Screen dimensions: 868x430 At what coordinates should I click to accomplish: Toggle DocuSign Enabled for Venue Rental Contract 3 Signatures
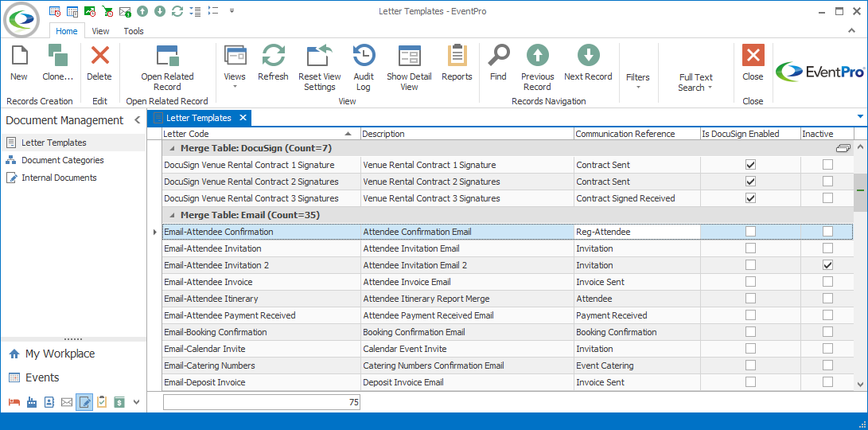click(x=750, y=197)
